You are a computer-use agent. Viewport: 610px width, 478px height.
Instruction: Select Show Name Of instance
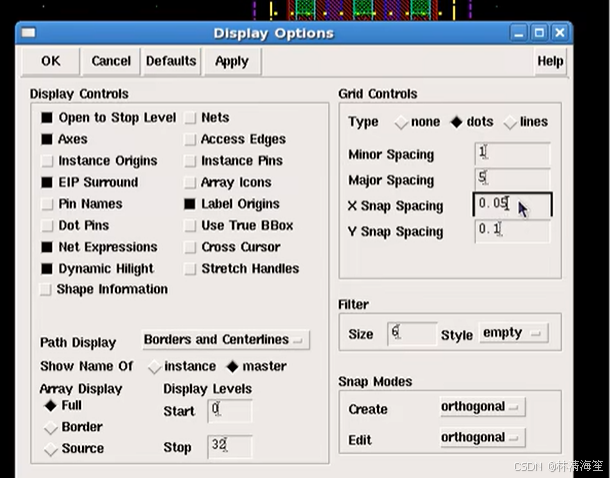click(x=154, y=367)
